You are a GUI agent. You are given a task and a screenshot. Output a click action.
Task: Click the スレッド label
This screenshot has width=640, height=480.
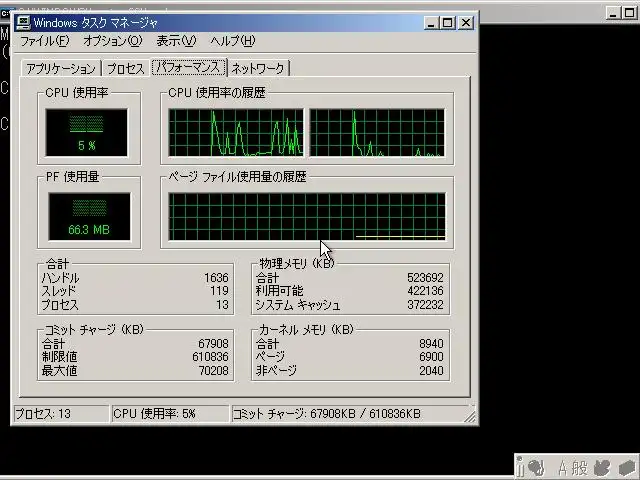click(x=59, y=291)
